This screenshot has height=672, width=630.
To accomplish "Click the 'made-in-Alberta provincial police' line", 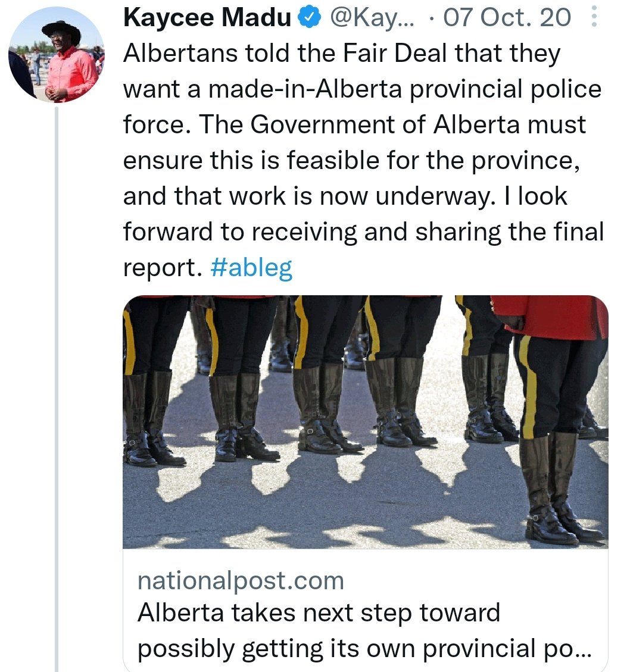I will (363, 89).
